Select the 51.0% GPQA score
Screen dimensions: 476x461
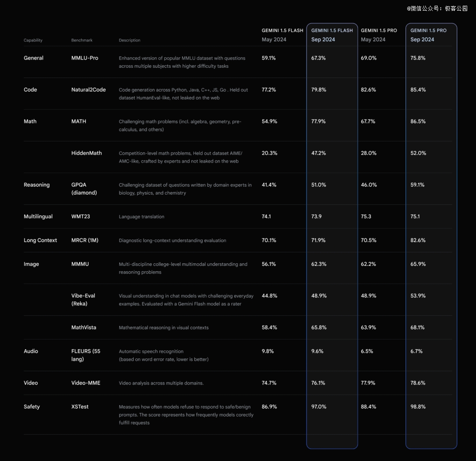pos(319,184)
